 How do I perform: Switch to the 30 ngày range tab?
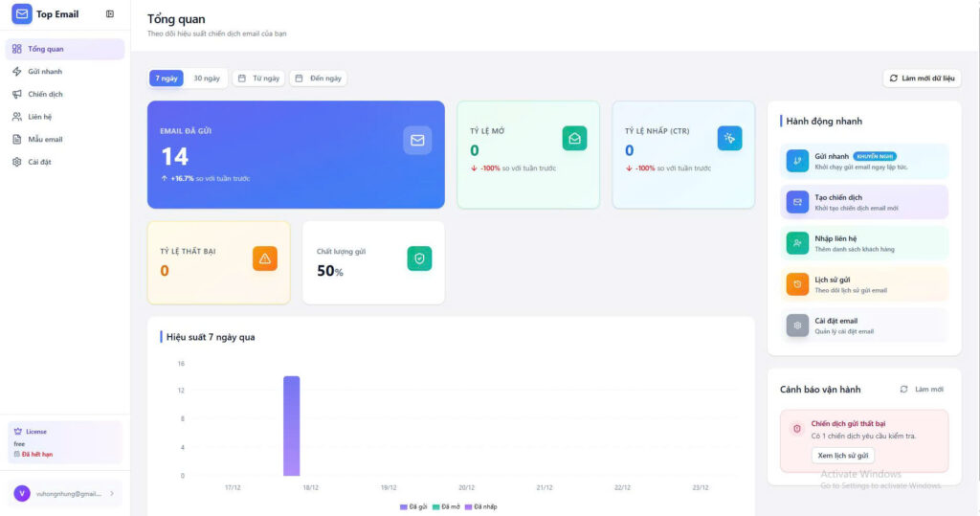pos(207,79)
